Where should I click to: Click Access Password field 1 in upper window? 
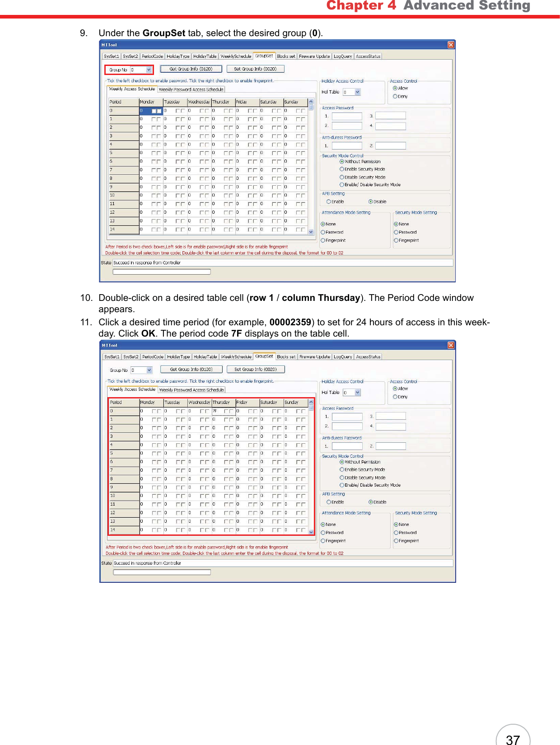pyautogui.click(x=347, y=116)
